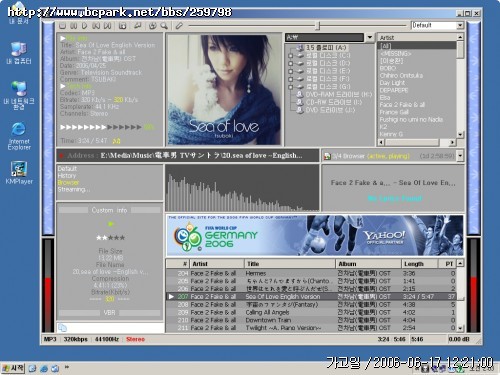
Task: Click the megaphone-shaped toolbar icon
Action: (x=137, y=26)
